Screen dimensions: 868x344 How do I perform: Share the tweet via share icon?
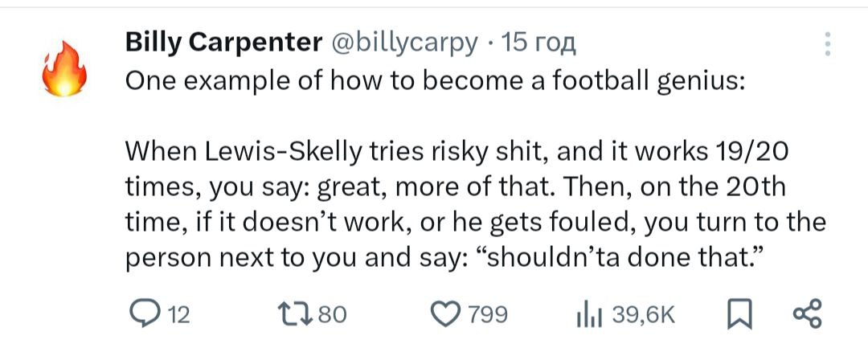tap(807, 313)
